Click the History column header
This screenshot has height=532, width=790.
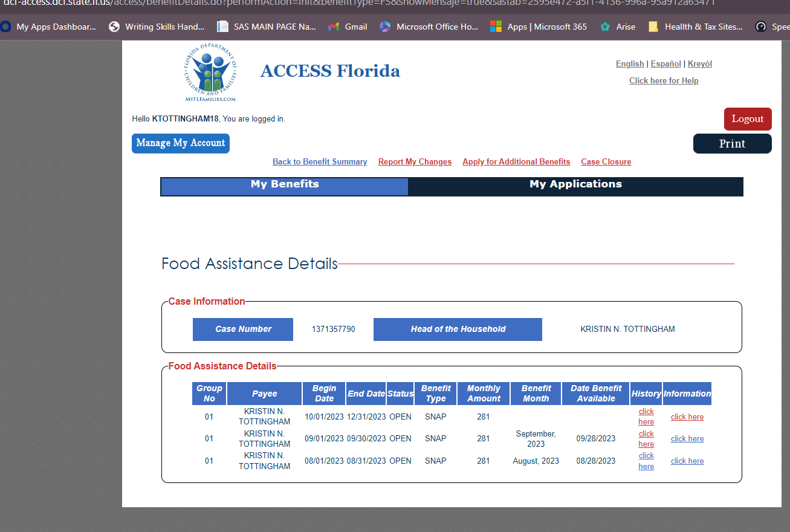pyautogui.click(x=646, y=394)
